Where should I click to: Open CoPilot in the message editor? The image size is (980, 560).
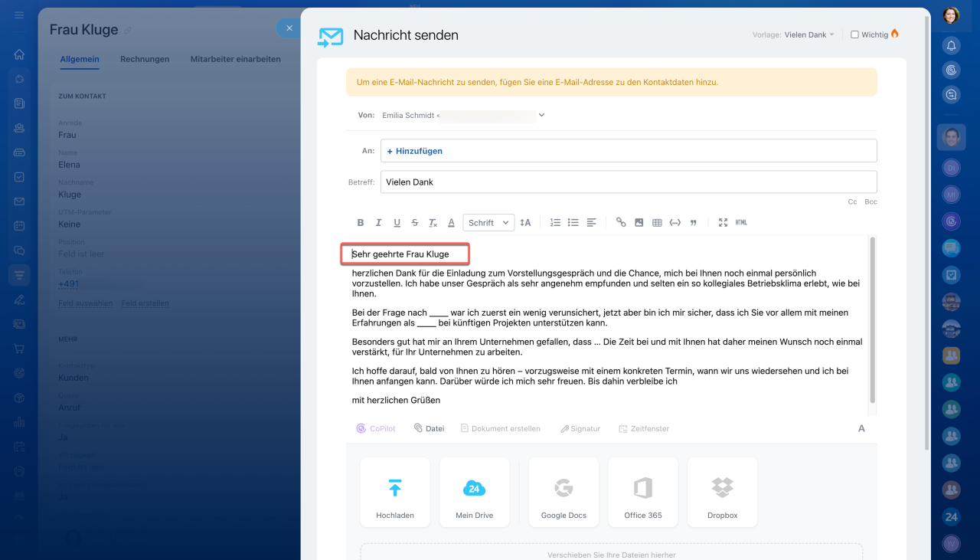pos(376,429)
